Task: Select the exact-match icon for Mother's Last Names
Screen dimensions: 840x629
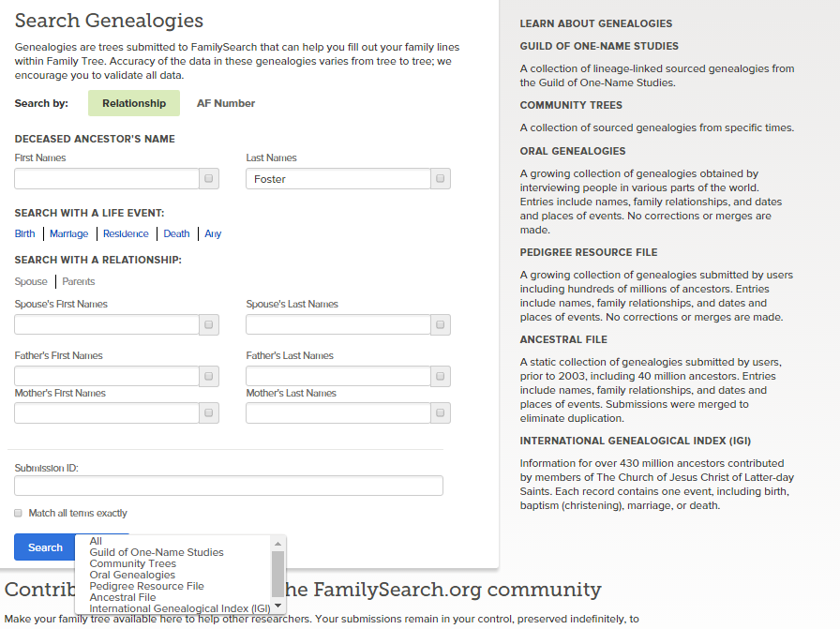Action: click(x=440, y=412)
